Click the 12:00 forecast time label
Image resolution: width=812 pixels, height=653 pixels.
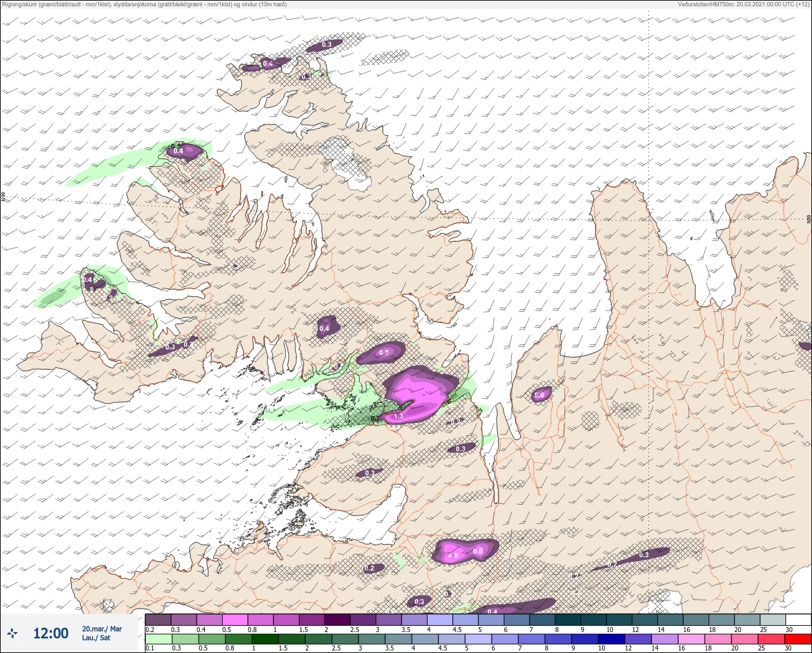coord(51,633)
